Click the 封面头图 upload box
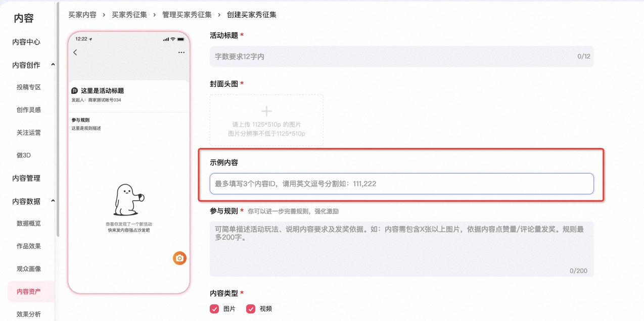 click(266, 120)
